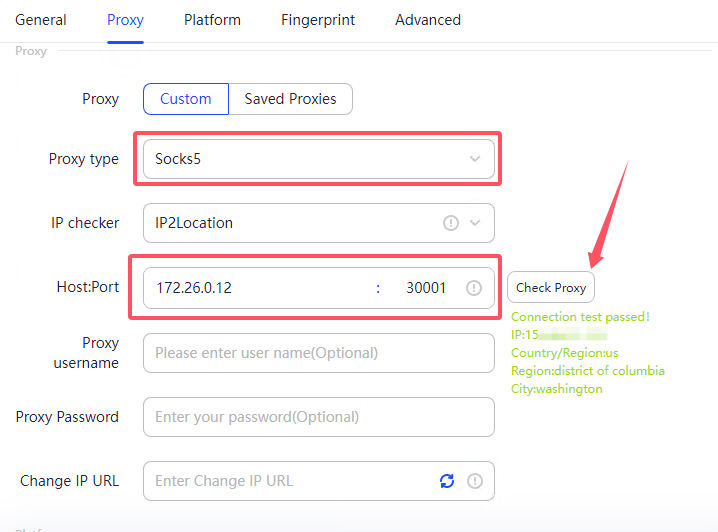This screenshot has width=718, height=532.
Task: Click the Proxy Password input field
Action: click(x=318, y=417)
